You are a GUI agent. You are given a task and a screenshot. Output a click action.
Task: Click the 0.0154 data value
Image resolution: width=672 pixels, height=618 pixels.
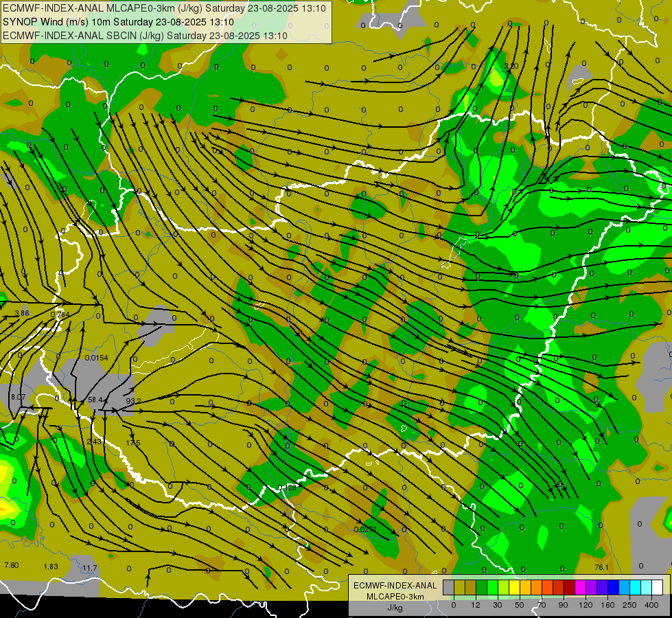click(96, 358)
